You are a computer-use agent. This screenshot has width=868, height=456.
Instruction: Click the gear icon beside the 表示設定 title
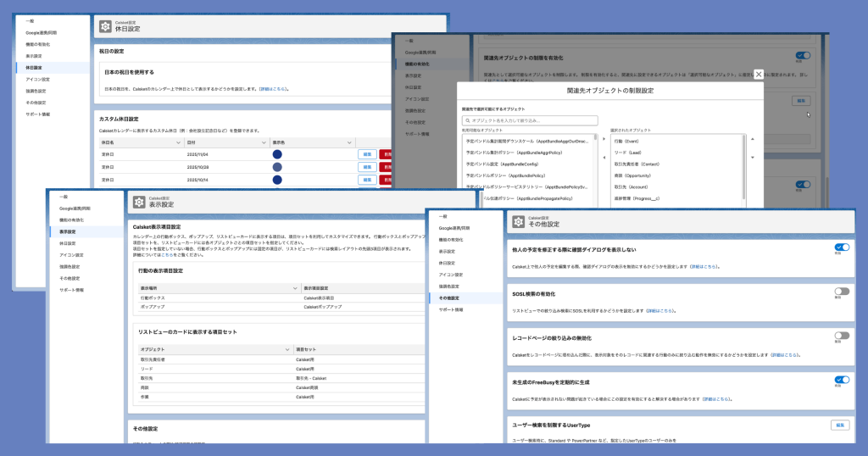point(139,202)
